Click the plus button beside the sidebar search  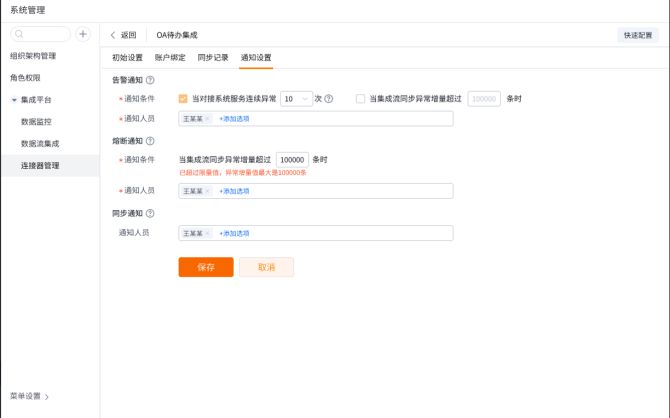pyautogui.click(x=83, y=34)
